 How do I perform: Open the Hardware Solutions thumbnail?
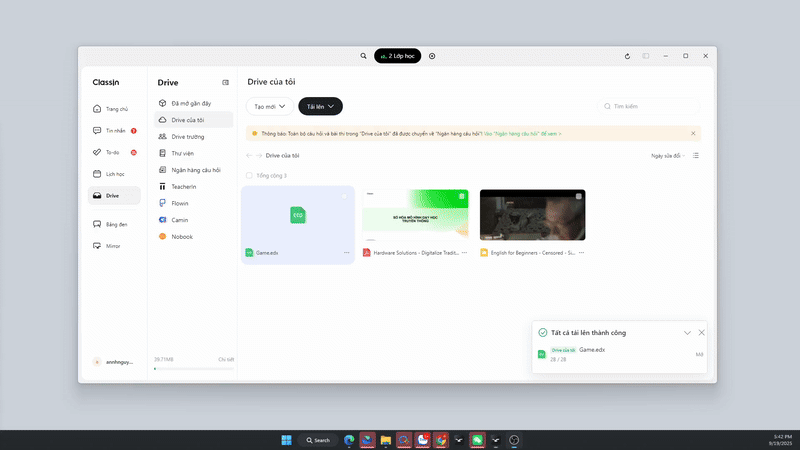pos(415,215)
